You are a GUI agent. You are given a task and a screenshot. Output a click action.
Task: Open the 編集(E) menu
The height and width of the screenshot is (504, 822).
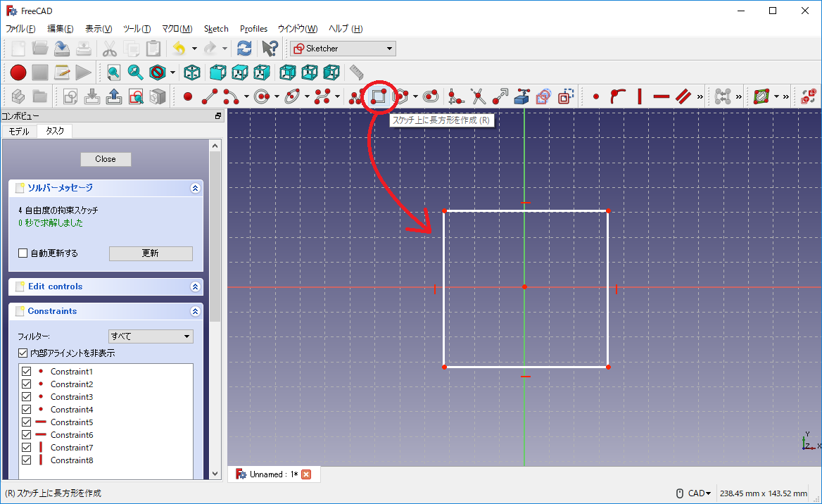tap(61, 29)
